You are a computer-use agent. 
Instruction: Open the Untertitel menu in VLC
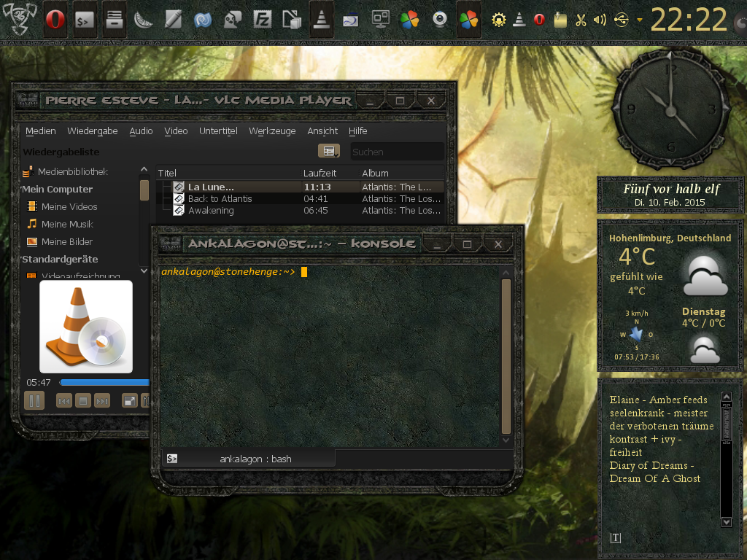coord(218,131)
